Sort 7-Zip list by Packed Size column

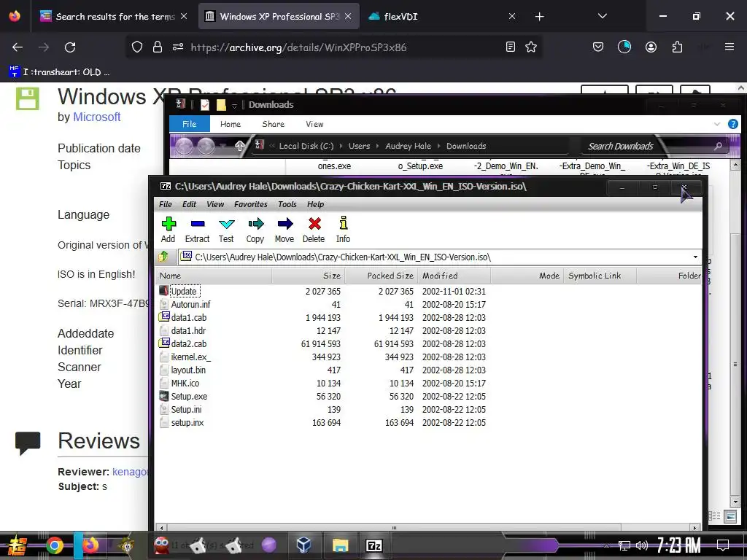(x=381, y=276)
